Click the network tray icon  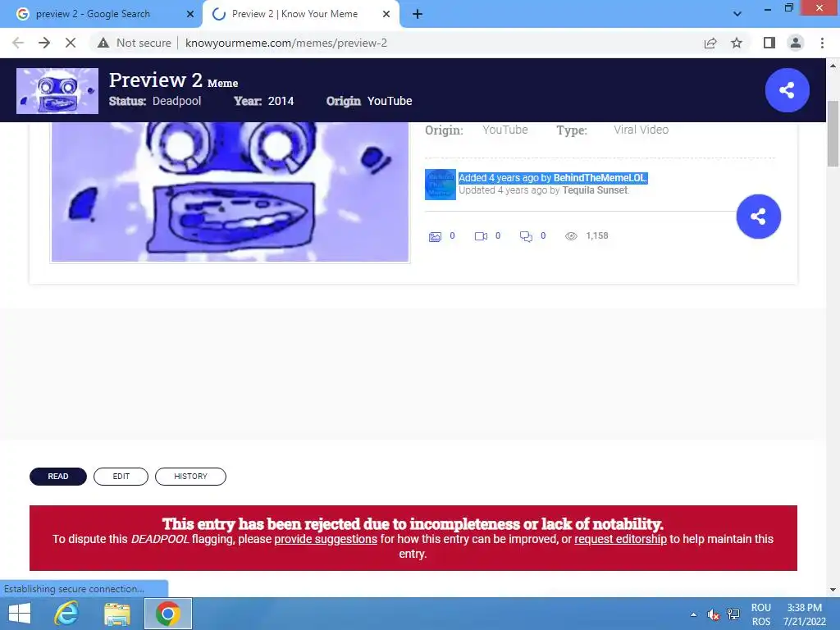point(733,614)
